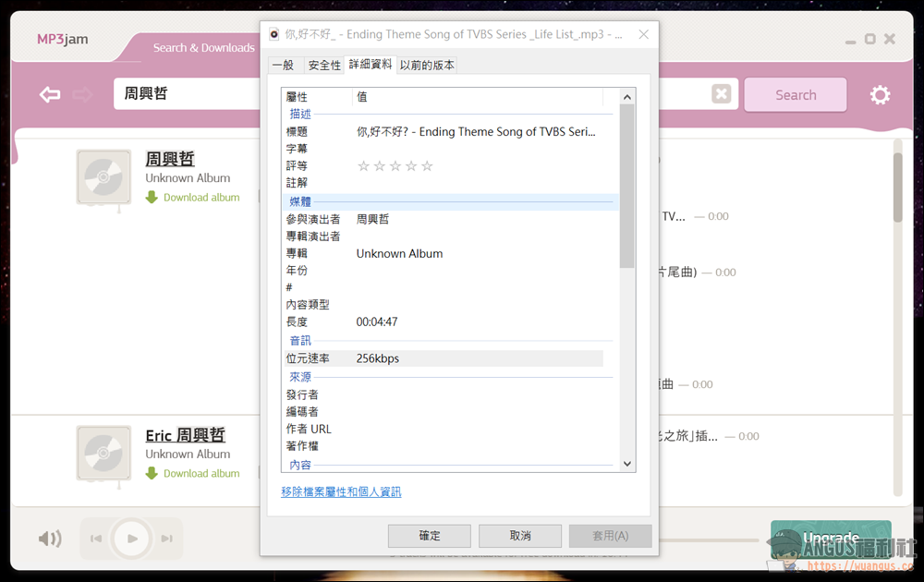This screenshot has width=924, height=582.
Task: Click 移除檔案屬性和個人資訊 link
Action: click(x=341, y=491)
